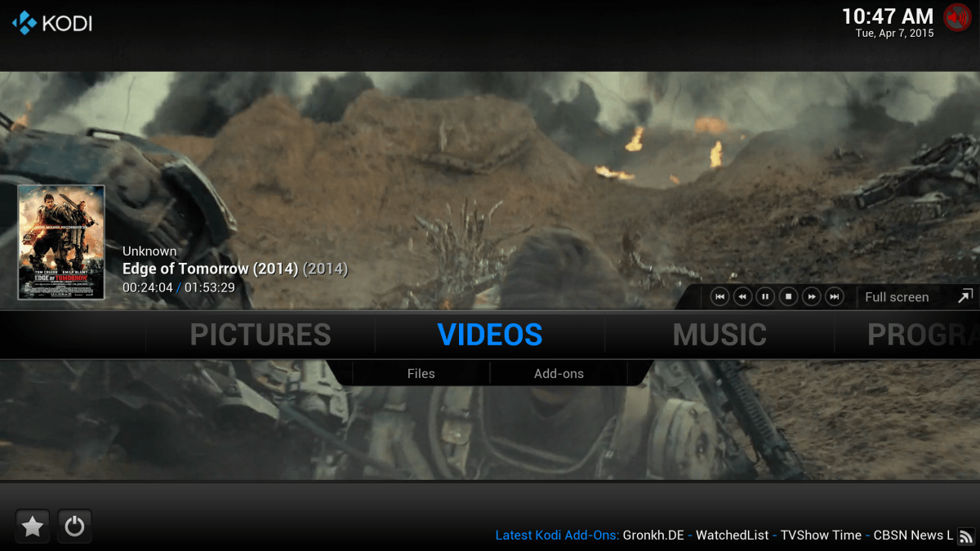980x551 pixels.
Task: Switch to the Music section
Action: pos(719,335)
